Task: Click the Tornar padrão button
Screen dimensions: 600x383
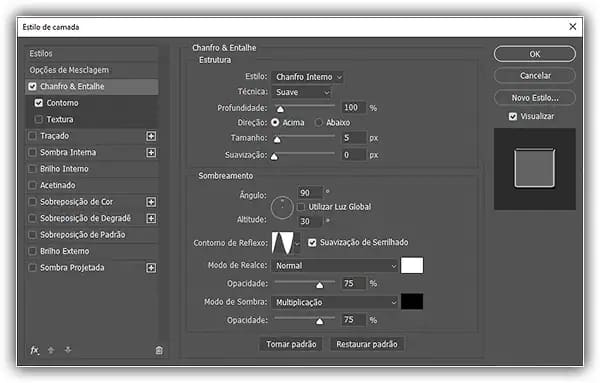Action: [291, 344]
